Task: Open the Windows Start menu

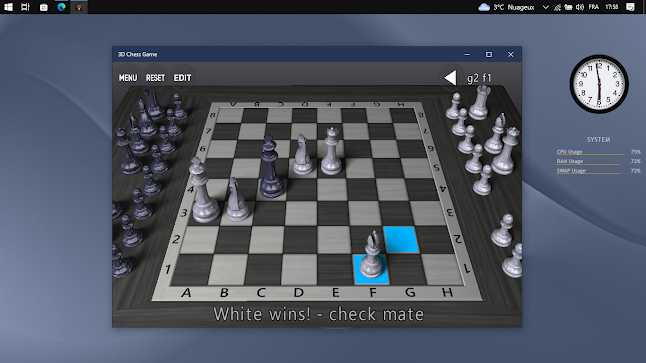Action: pos(8,7)
